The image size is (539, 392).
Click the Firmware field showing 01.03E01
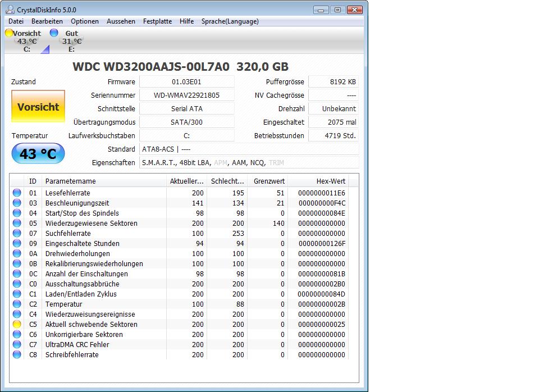186,82
